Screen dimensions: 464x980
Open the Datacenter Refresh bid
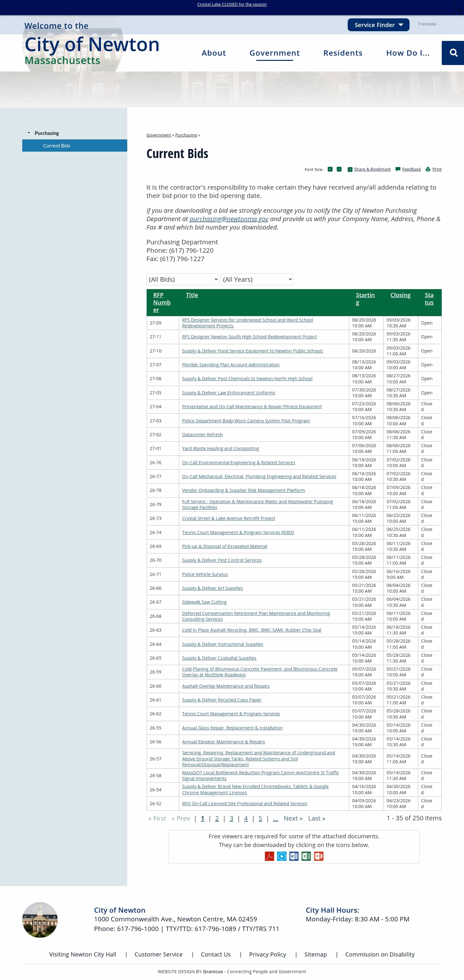click(x=202, y=434)
